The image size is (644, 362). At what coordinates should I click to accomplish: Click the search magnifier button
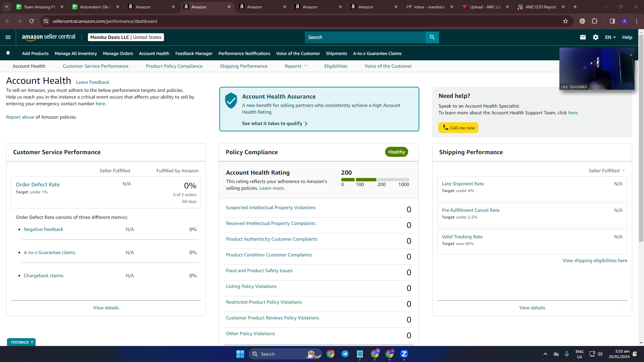(432, 37)
